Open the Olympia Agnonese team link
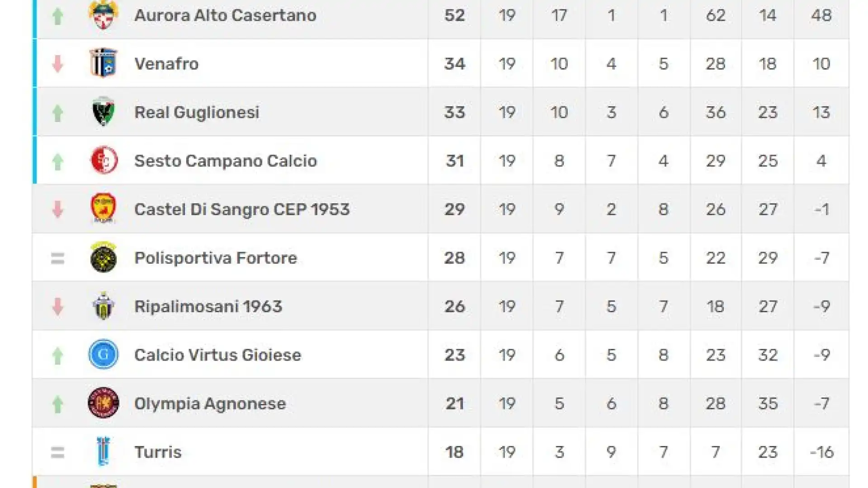This screenshot has width=868, height=488. 210,404
